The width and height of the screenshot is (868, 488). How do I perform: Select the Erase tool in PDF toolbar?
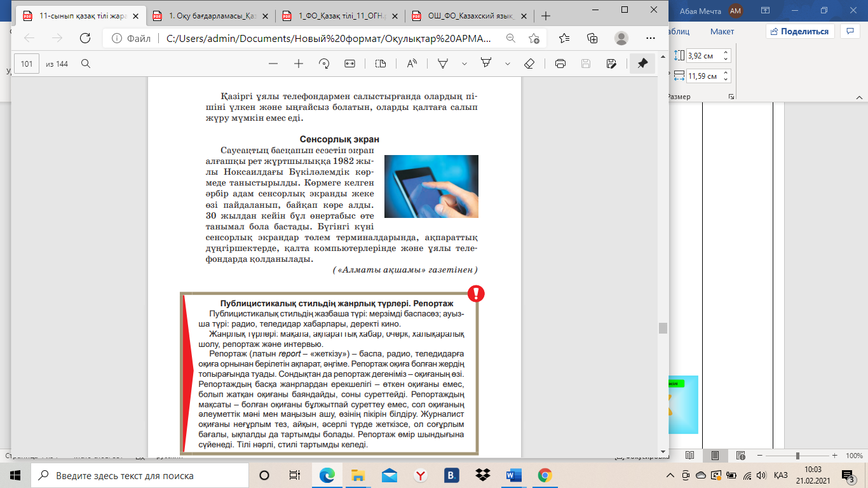(x=529, y=64)
